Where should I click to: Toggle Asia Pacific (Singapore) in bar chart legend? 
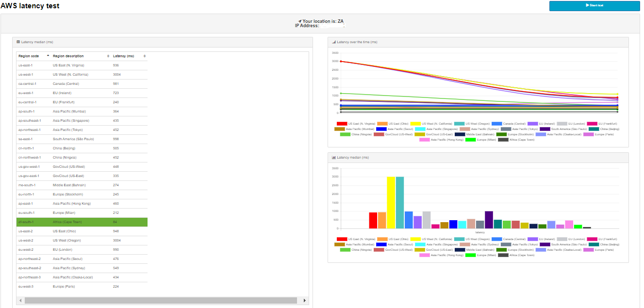pyautogui.click(x=436, y=244)
